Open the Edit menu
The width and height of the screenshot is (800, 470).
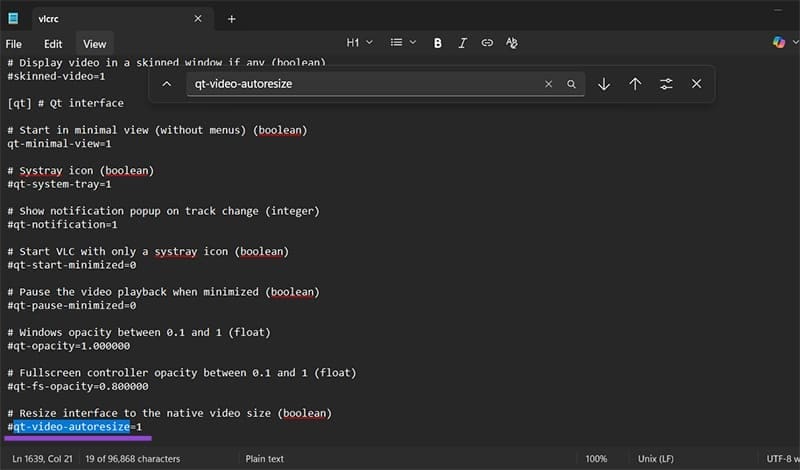point(53,44)
